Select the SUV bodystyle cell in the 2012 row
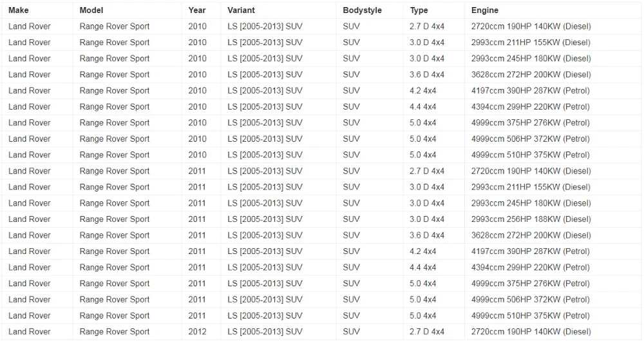 coord(352,332)
